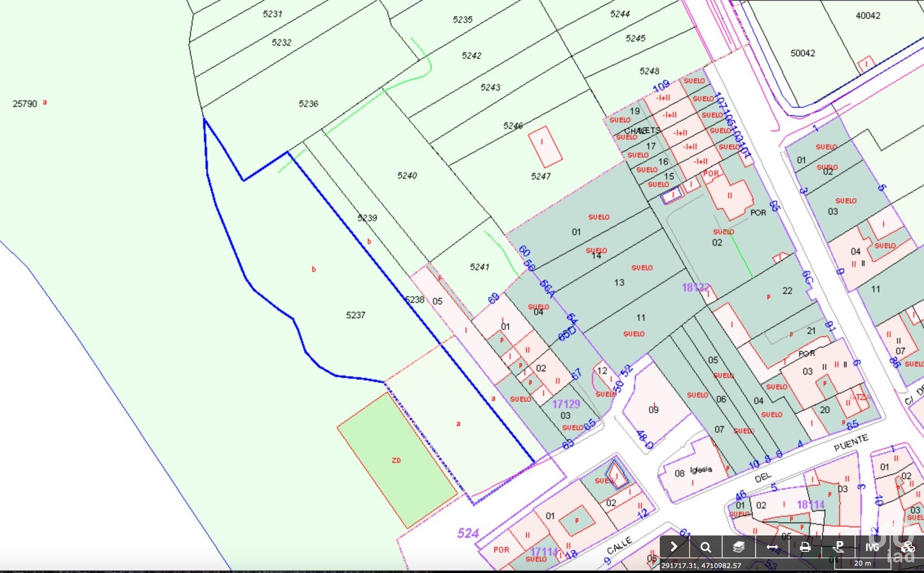Click the block number 17129 label

click(566, 404)
